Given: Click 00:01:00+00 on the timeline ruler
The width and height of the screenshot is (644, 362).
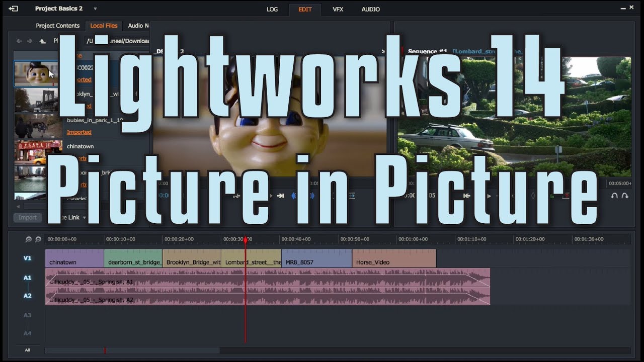Looking at the screenshot, I should click(x=414, y=239).
